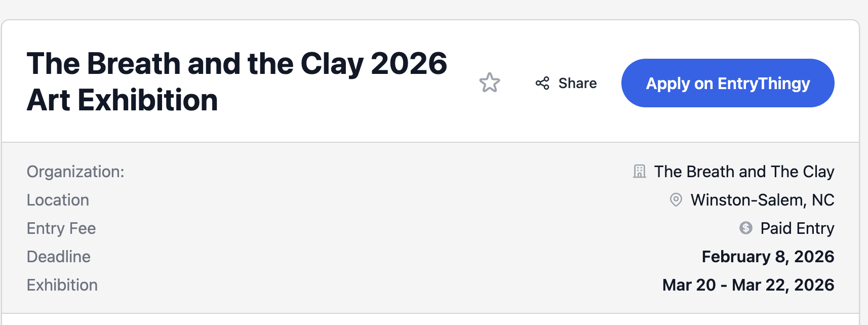Click the Location field label
Image resolution: width=868 pixels, height=325 pixels.
pos(58,200)
